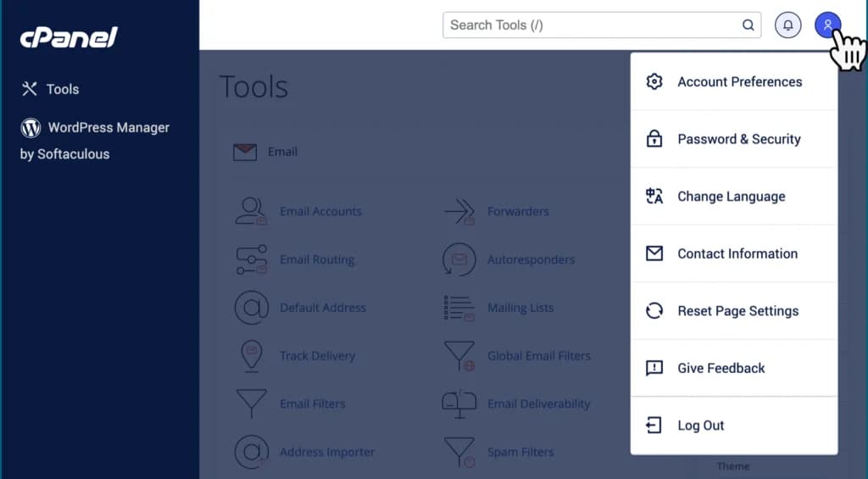Click the Contact Information envelope icon
This screenshot has width=868, height=479.
coord(654,253)
